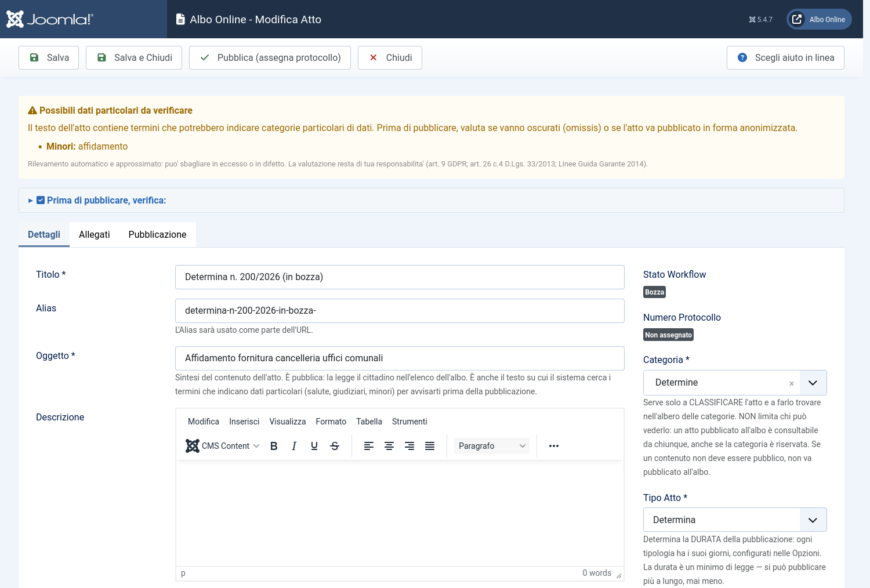Open the Strumenti editor menu
Screen dimensions: 870x588
click(x=409, y=422)
